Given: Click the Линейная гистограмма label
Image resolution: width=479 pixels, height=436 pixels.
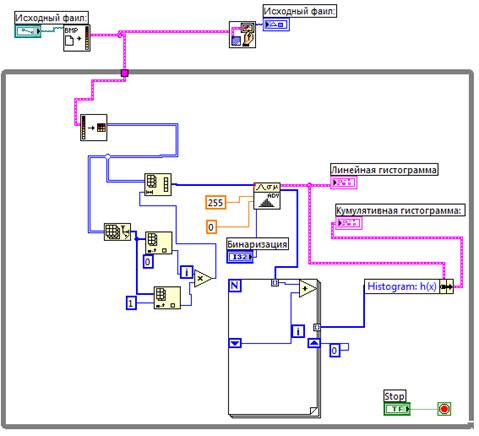Looking at the screenshot, I should pyautogui.click(x=384, y=170).
